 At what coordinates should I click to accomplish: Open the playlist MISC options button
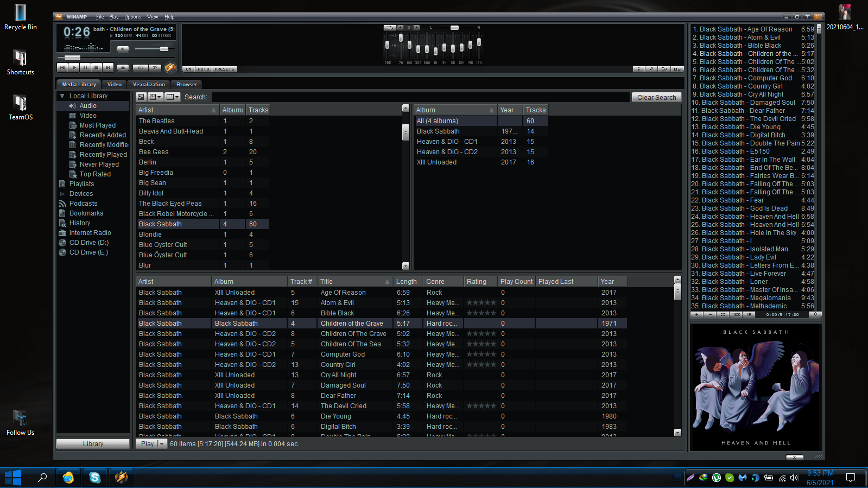click(x=736, y=314)
